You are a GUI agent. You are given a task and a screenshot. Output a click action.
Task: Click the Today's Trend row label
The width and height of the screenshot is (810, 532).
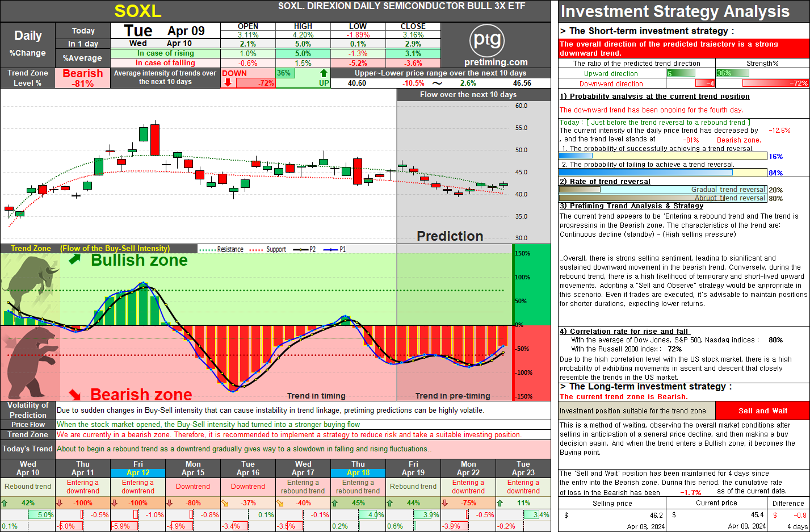tap(28, 449)
